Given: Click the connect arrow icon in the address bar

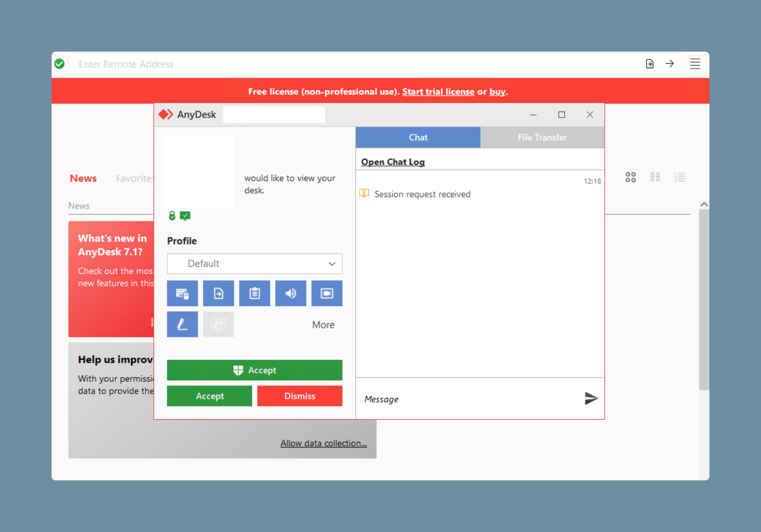Looking at the screenshot, I should (x=670, y=63).
